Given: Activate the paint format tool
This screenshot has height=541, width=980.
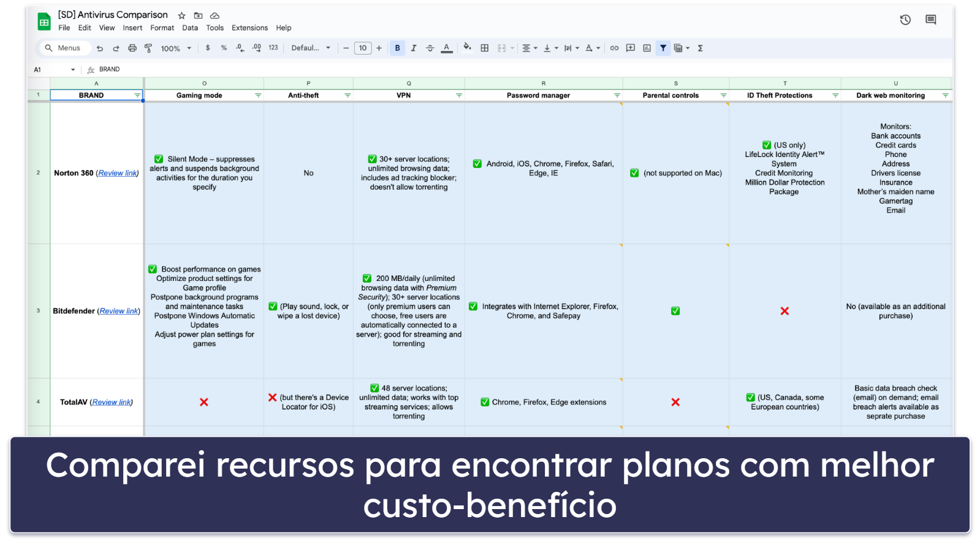Looking at the screenshot, I should tap(148, 48).
